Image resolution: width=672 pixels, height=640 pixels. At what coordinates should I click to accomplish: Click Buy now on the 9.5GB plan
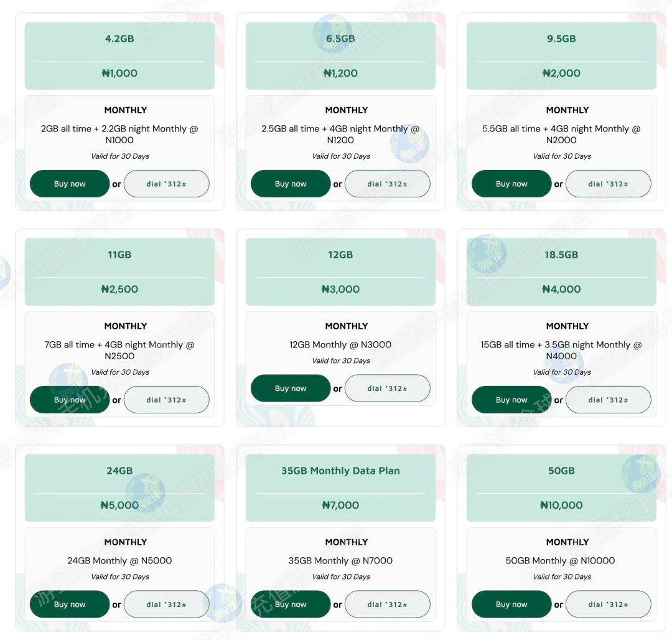pos(511,184)
